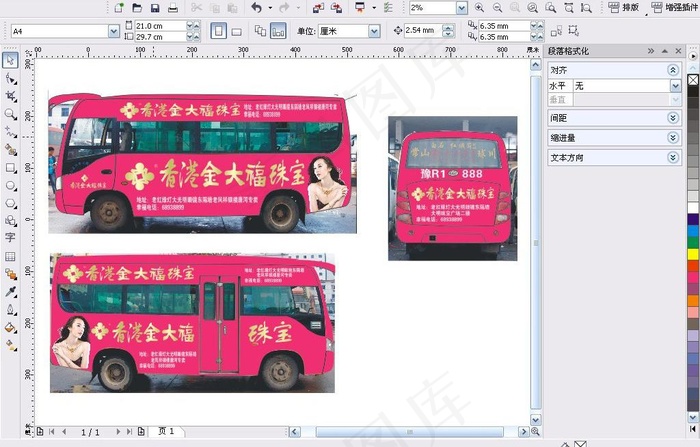Viewport: 700px width, 447px height.
Task: Create a new document with New icon
Action: 119,7
